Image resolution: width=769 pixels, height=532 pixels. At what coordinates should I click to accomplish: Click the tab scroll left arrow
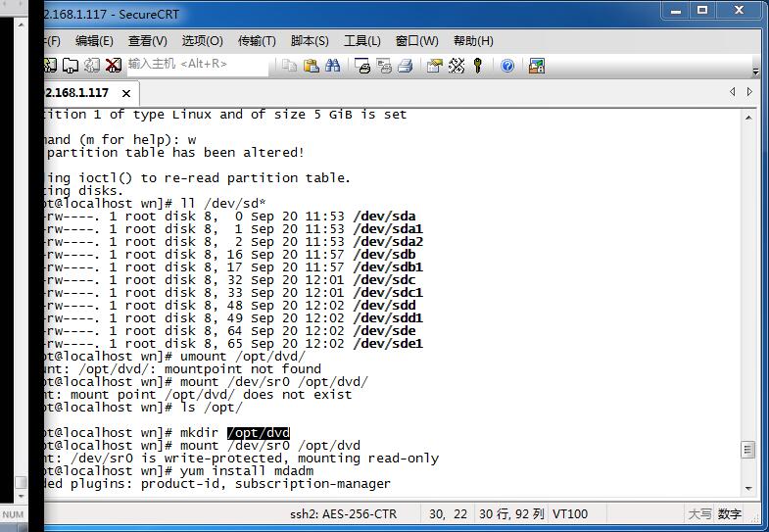[732, 92]
